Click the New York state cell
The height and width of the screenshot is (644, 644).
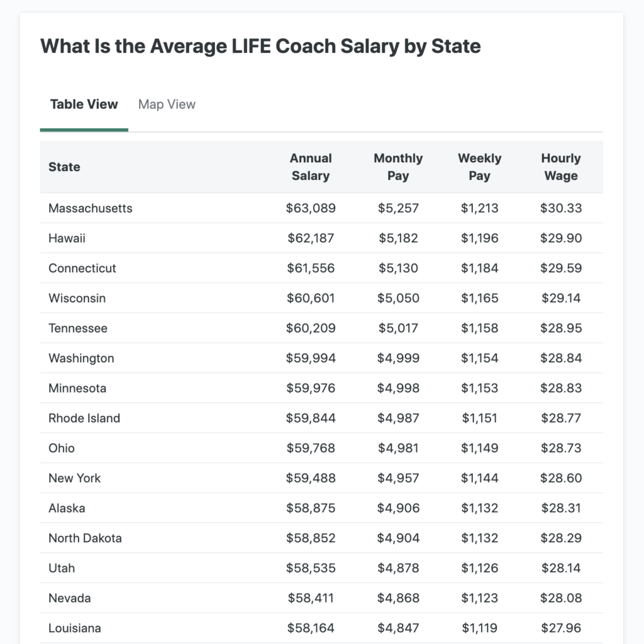click(x=74, y=478)
